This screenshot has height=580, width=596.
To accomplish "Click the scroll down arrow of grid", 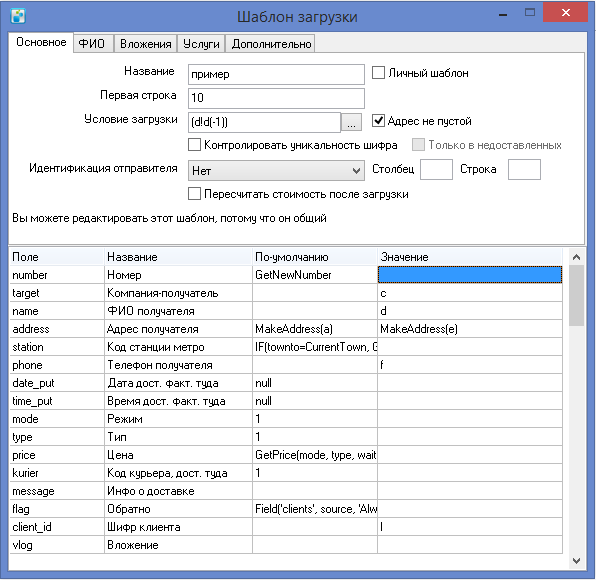I will [576, 560].
